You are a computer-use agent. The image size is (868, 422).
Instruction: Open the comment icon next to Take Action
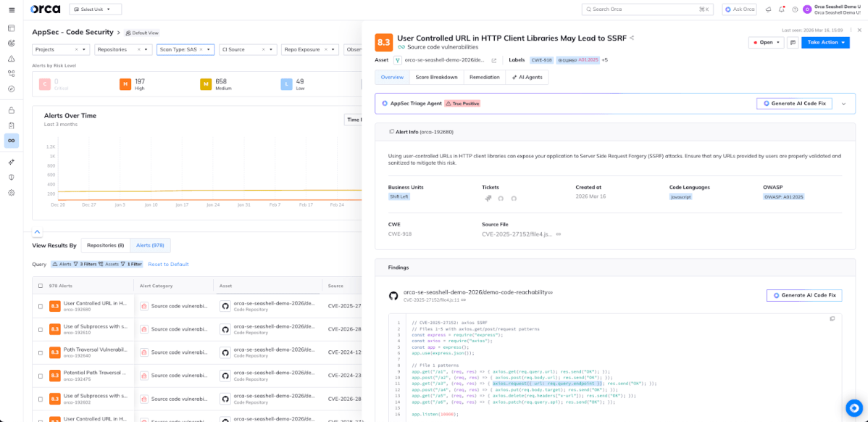[793, 42]
